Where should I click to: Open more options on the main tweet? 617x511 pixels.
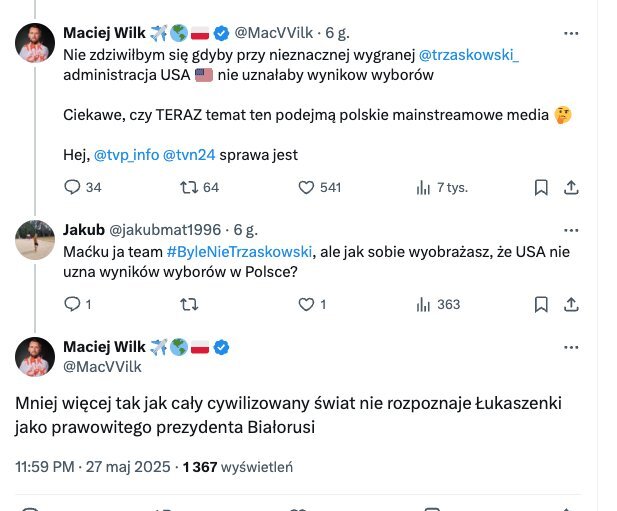(x=571, y=346)
